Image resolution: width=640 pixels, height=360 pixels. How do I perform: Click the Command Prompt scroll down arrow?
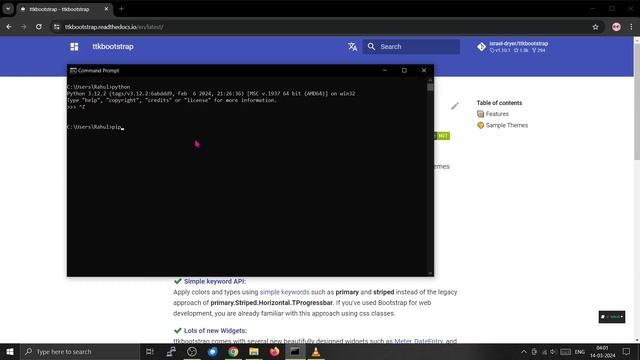[x=430, y=273]
